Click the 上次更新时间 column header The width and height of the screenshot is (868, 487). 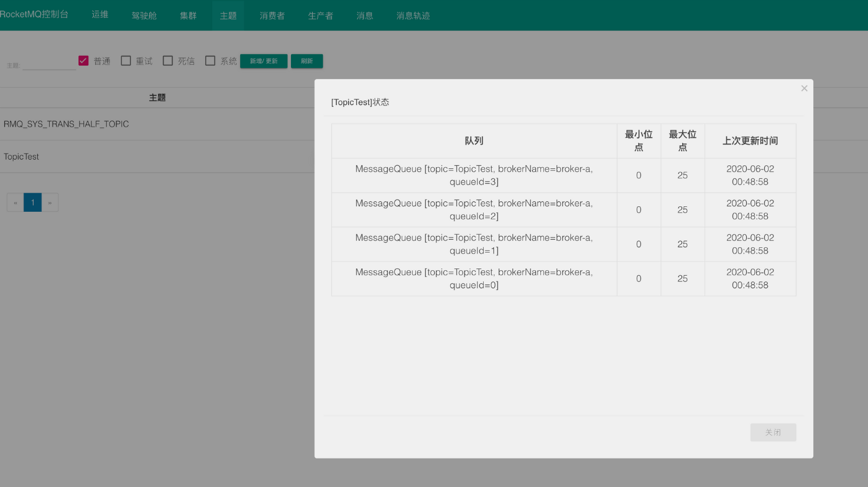(750, 141)
